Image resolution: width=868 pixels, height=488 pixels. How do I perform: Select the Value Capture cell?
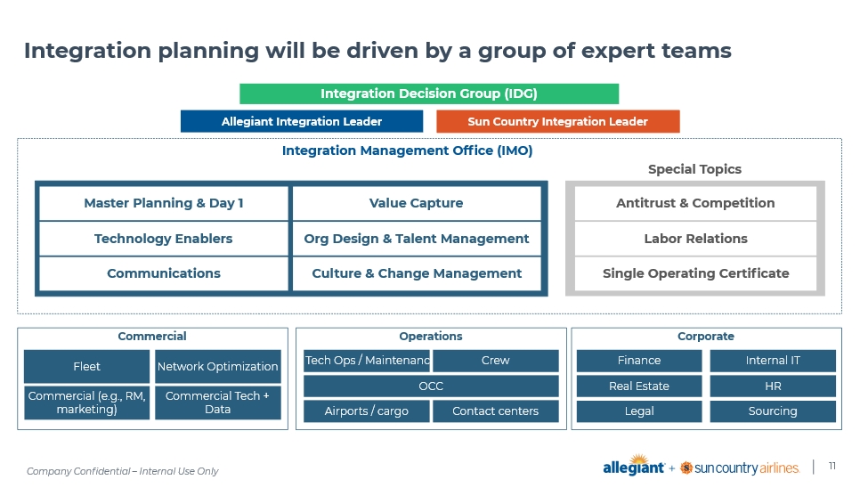[416, 203]
